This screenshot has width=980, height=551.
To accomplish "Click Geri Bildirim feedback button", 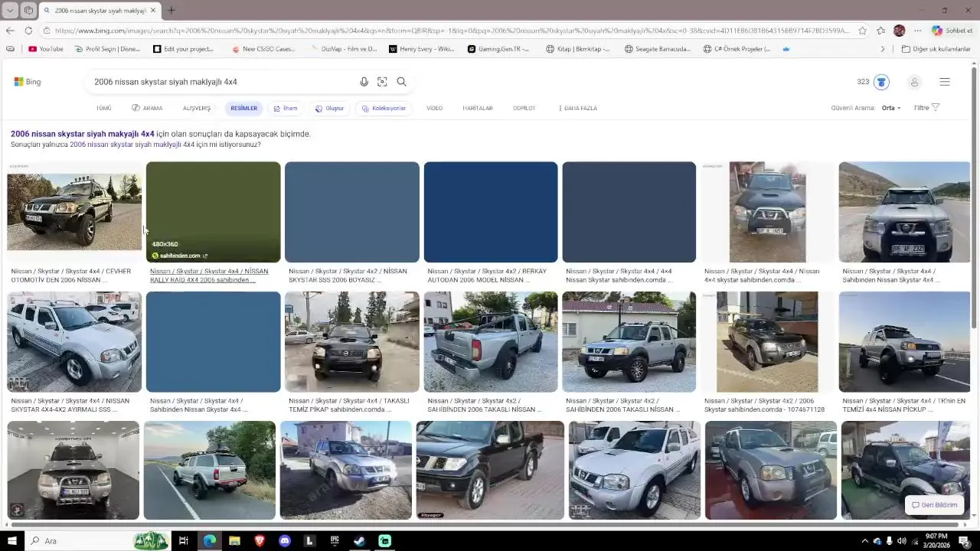I will tap(935, 505).
